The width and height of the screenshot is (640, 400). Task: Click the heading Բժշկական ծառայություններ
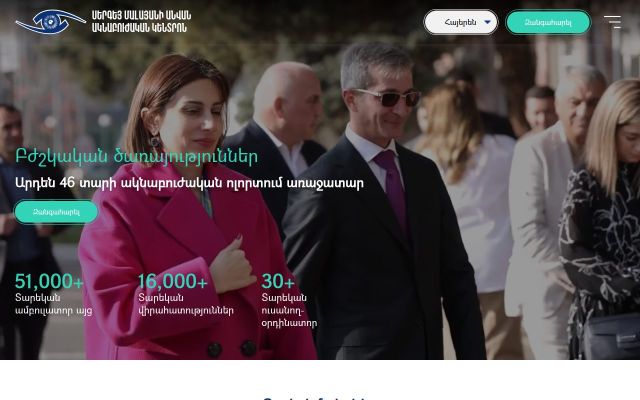pos(137,156)
